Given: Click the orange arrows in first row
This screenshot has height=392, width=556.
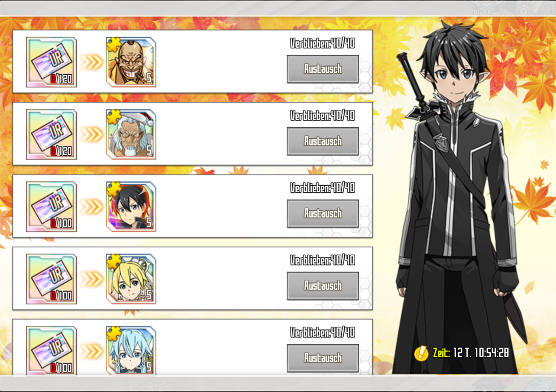Looking at the screenshot, I should pyautogui.click(x=92, y=62).
